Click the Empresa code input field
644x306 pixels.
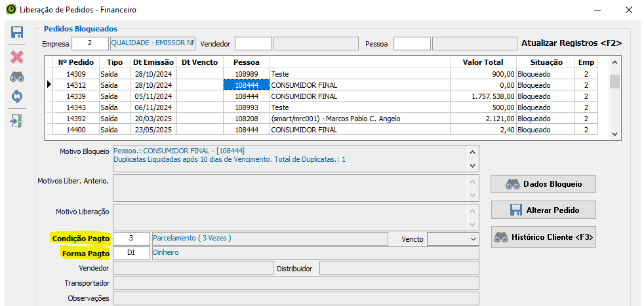(x=90, y=44)
